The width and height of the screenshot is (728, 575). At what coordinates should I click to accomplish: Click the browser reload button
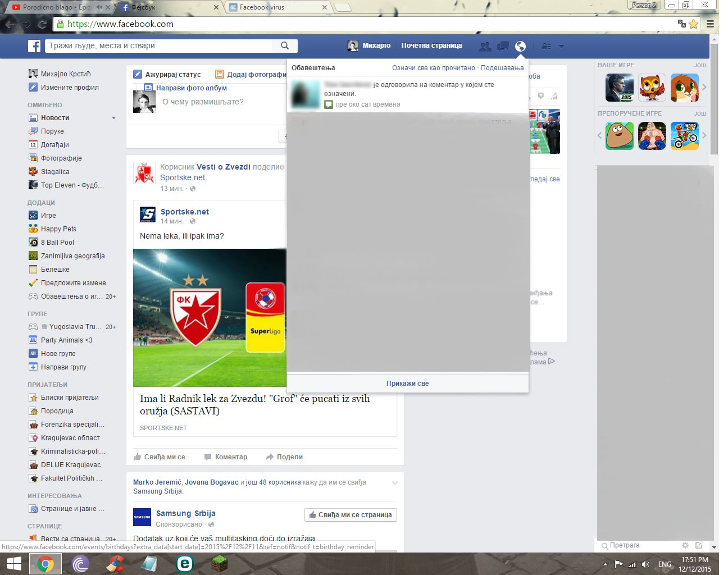point(42,24)
